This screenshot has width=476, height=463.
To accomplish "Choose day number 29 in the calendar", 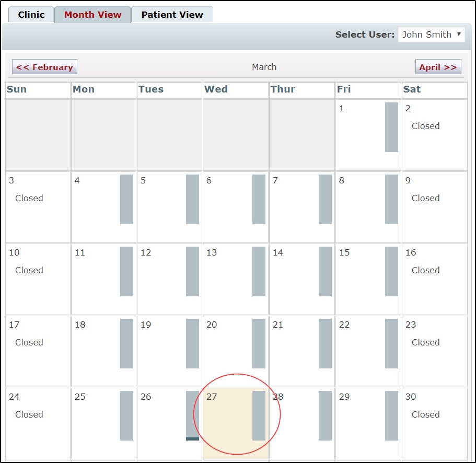I will [x=344, y=397].
